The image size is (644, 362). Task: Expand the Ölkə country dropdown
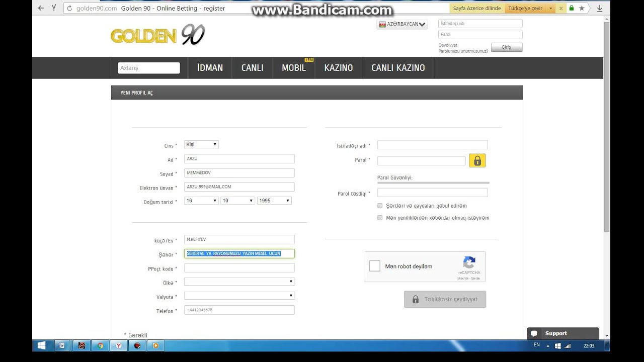tap(239, 282)
